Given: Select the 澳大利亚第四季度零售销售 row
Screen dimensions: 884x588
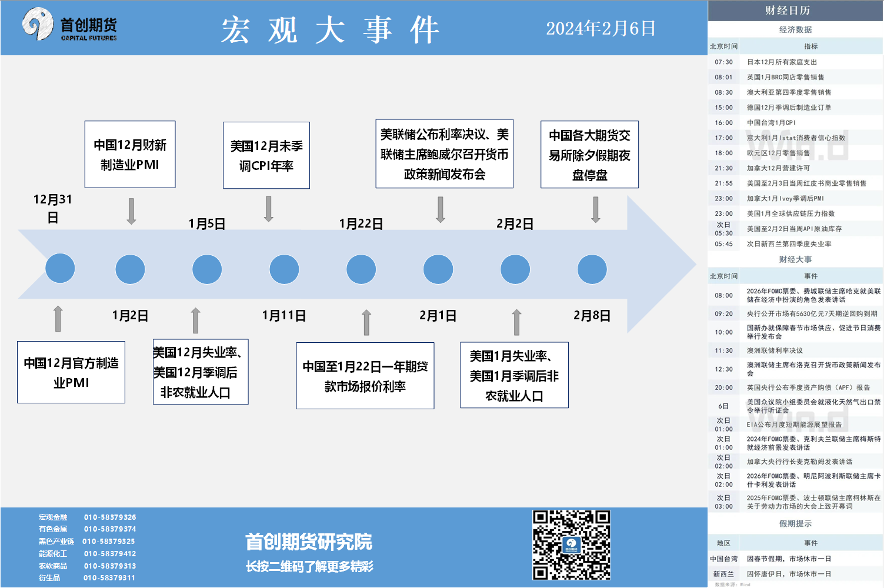Looking at the screenshot, I should coord(795,92).
